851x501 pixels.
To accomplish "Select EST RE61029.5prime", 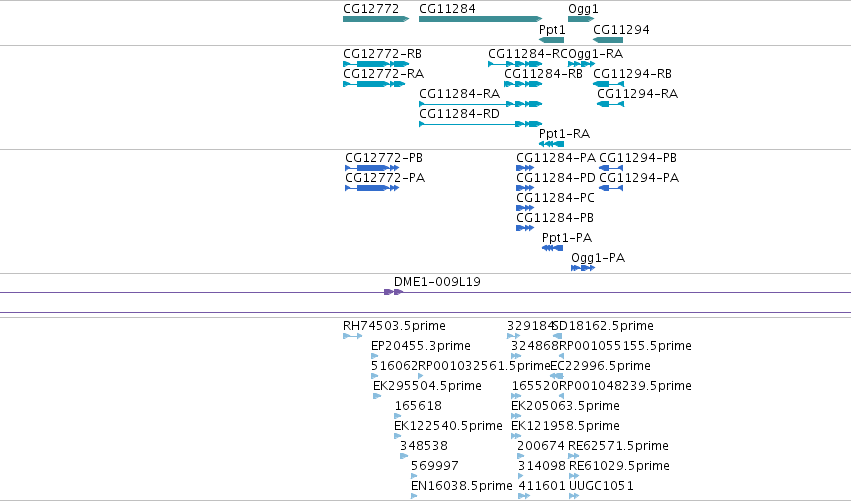I will pos(619,467).
